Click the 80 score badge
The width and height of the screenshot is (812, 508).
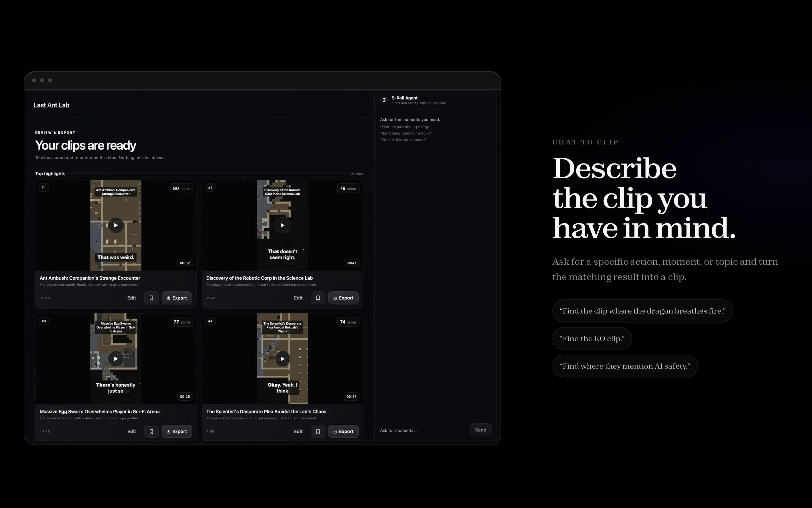coord(181,189)
